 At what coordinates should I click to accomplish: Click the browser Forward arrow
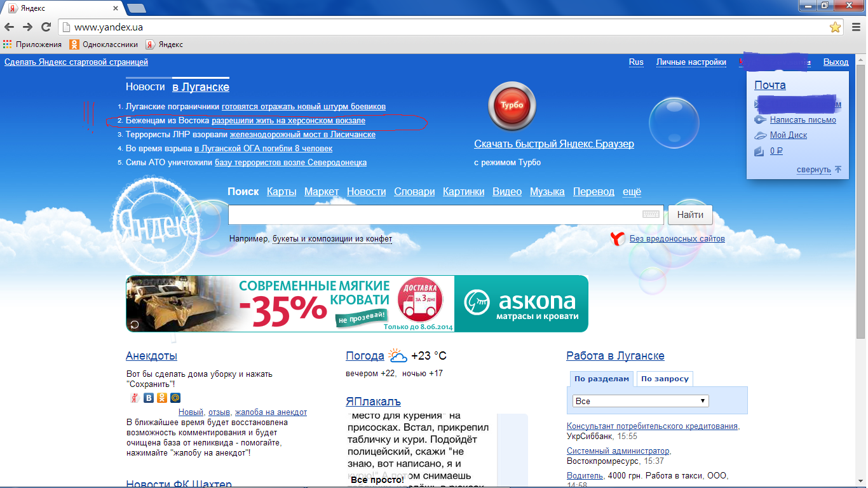point(27,27)
